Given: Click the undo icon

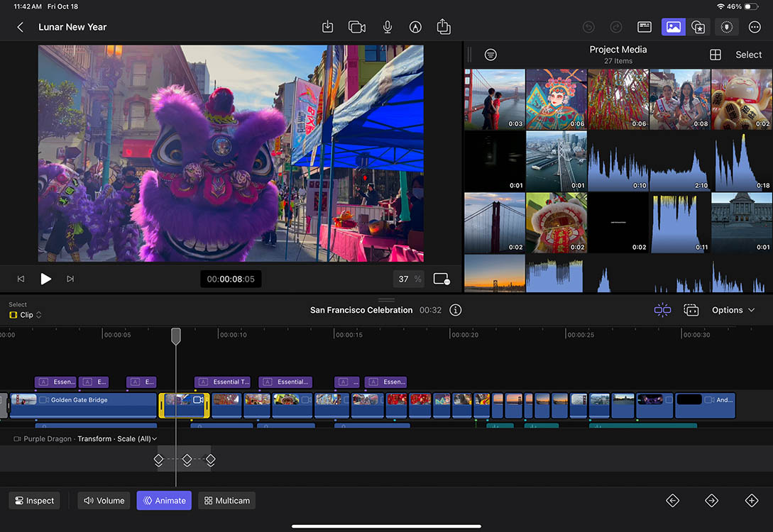Looking at the screenshot, I should 588,26.
